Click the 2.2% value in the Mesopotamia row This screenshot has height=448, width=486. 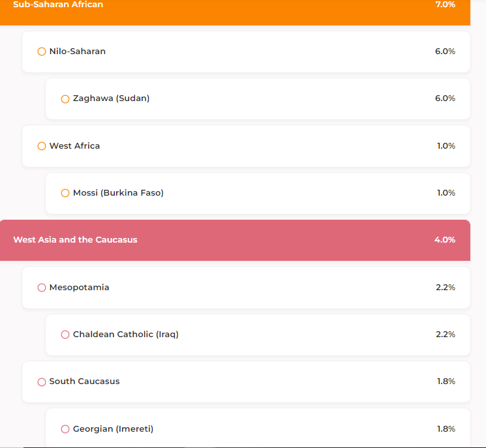tap(446, 288)
